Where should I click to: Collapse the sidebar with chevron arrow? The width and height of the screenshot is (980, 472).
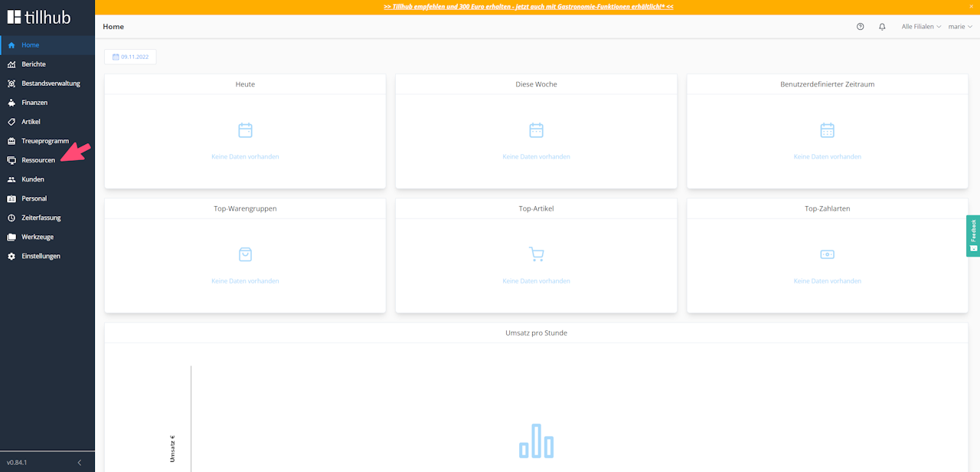80,463
